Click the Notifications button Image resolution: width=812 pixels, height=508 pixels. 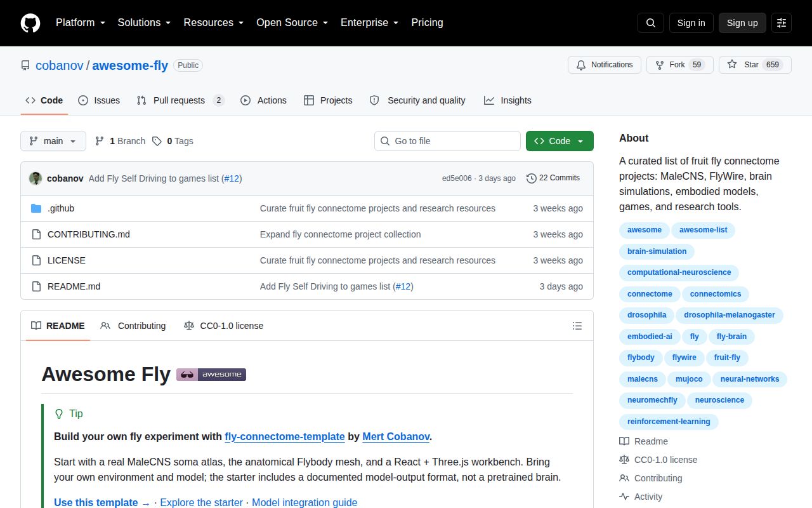(605, 65)
